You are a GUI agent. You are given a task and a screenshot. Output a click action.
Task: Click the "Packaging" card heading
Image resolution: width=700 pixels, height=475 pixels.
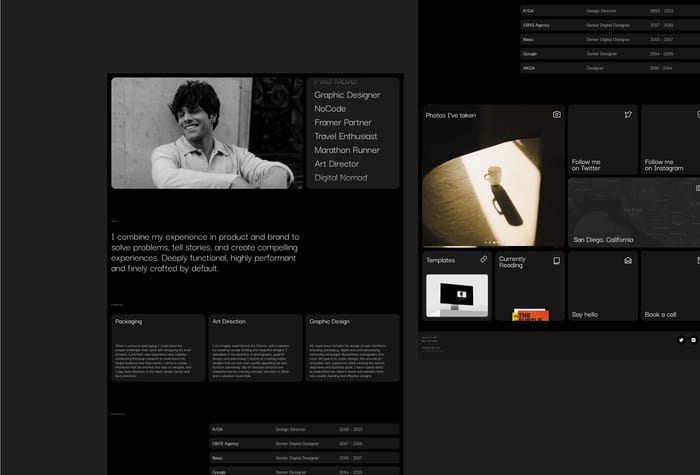[129, 321]
